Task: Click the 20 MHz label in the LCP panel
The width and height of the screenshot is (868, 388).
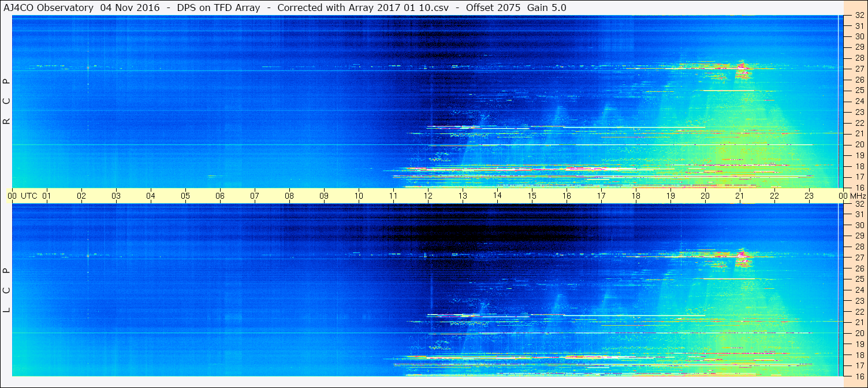Action: point(859,333)
